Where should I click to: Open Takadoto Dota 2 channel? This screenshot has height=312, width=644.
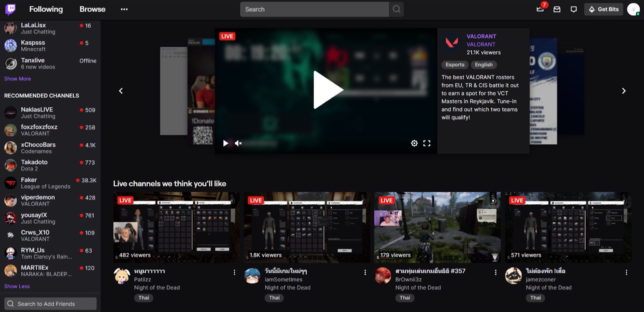click(x=50, y=165)
